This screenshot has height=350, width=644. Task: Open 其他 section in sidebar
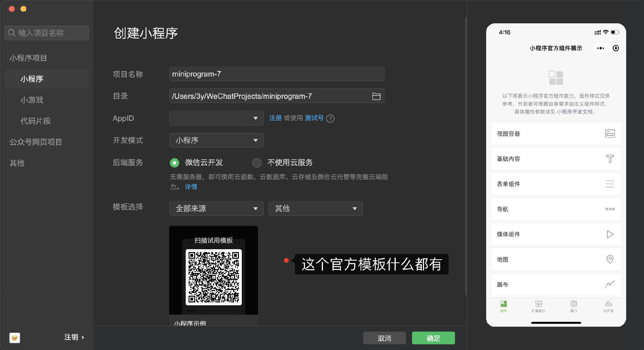[17, 163]
